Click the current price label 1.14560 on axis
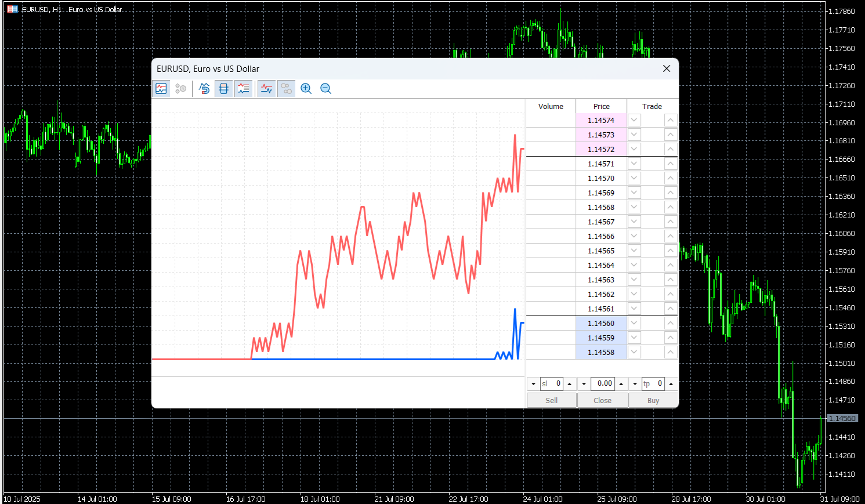865x504 pixels. [x=842, y=418]
